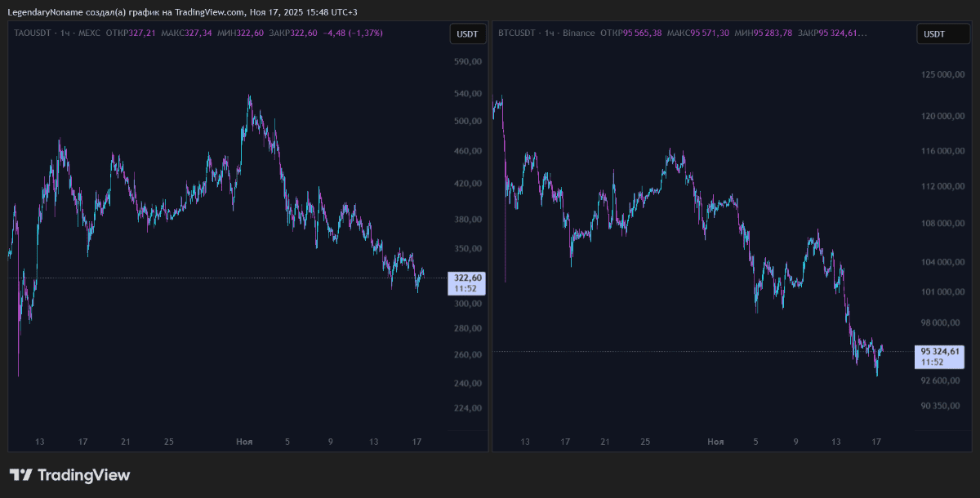Click the −4,48 (−1,37%) change value
This screenshot has width=980, height=498.
[x=353, y=33]
